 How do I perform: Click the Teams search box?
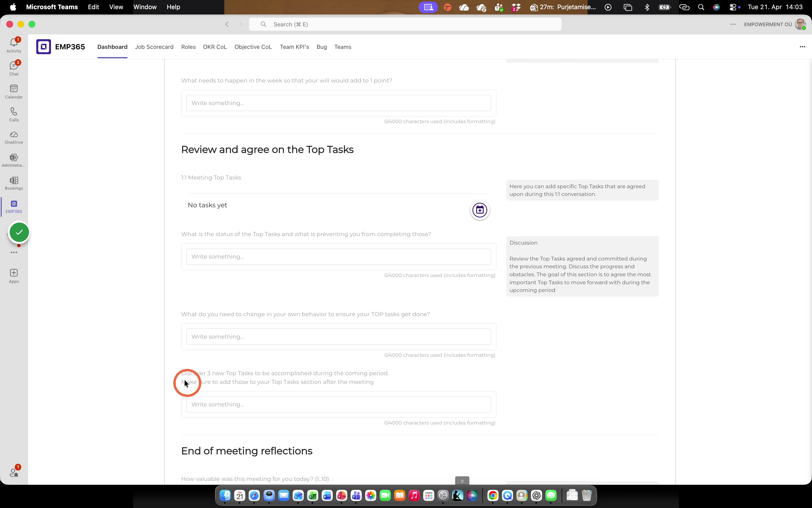click(405, 24)
